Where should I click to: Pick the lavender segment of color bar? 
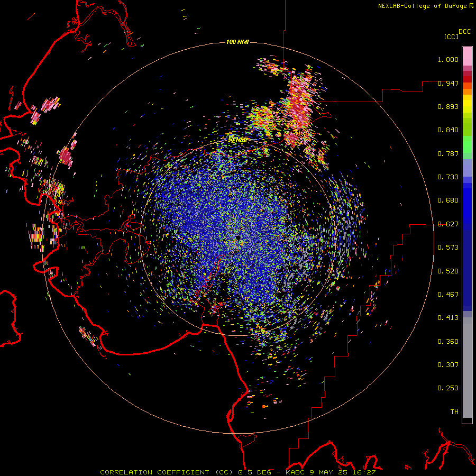tap(467, 168)
